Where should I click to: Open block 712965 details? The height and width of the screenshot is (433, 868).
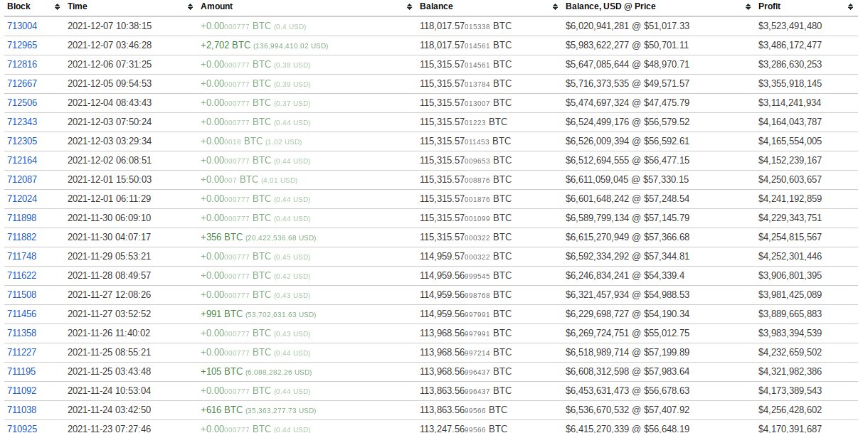point(16,45)
